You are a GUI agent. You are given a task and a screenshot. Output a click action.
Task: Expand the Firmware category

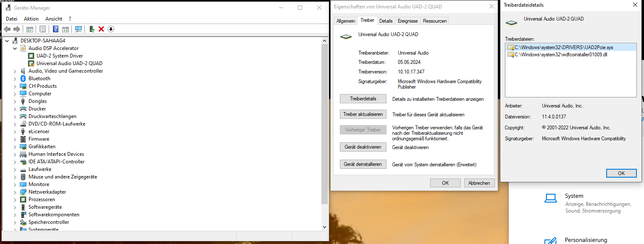pos(15,139)
